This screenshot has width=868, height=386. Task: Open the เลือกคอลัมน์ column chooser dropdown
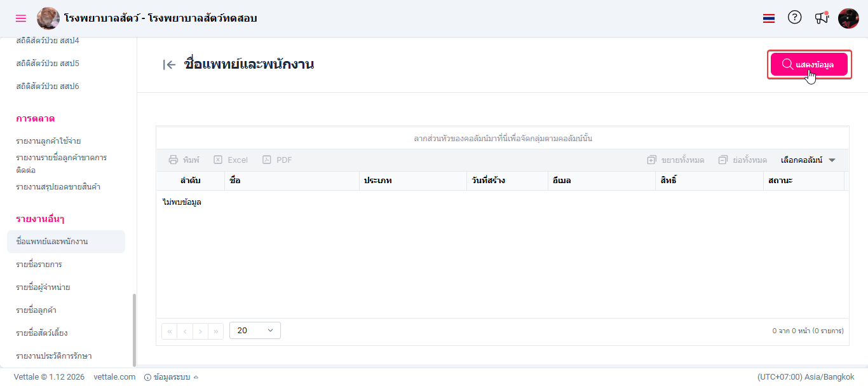coord(808,160)
